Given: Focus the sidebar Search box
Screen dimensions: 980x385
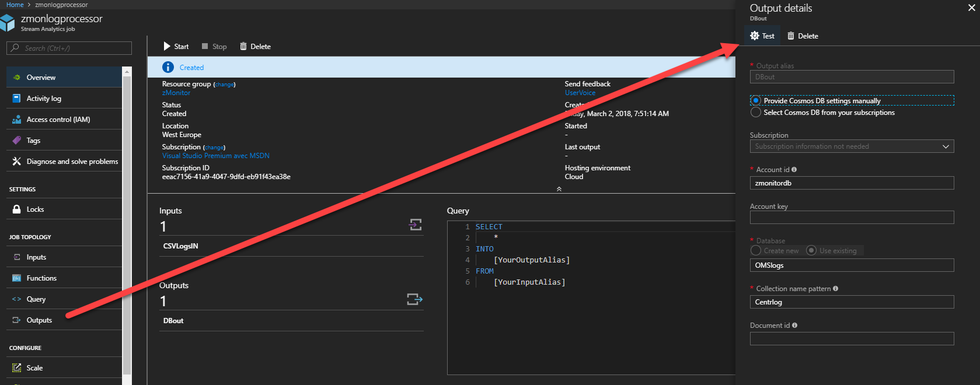Looking at the screenshot, I should pos(69,48).
